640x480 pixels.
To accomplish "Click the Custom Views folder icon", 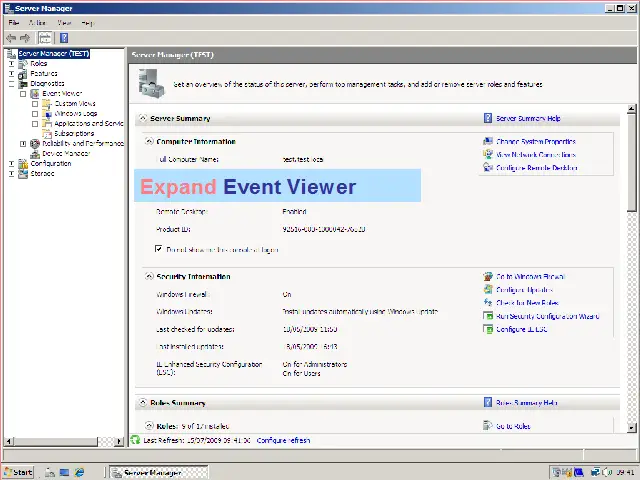I will (47, 104).
